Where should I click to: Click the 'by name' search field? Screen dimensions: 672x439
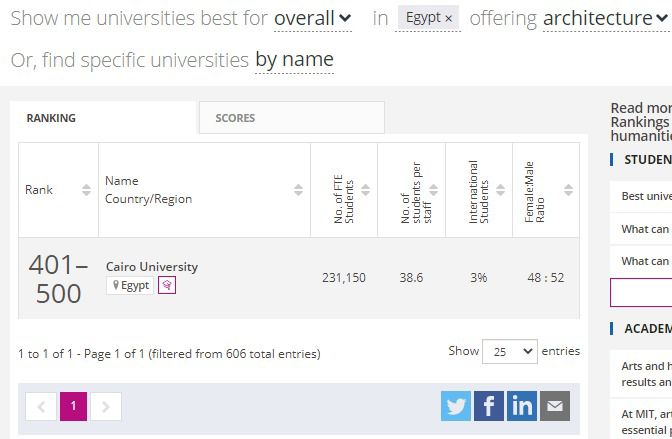[x=294, y=60]
